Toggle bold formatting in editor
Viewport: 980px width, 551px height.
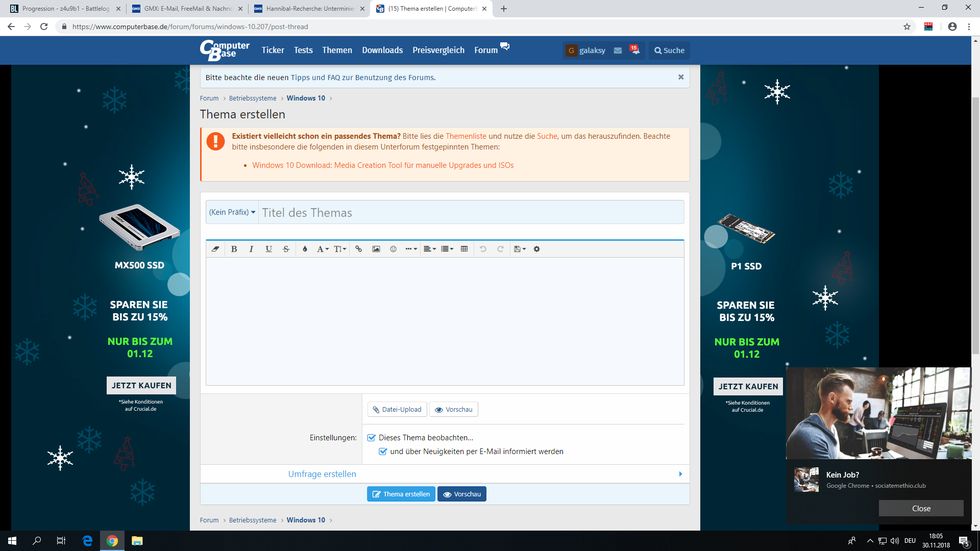point(234,249)
